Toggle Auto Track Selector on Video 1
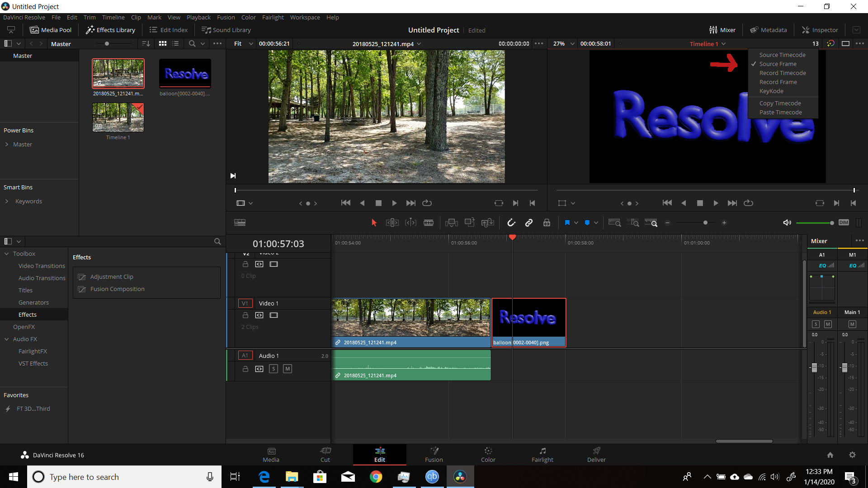The height and width of the screenshot is (488, 868). click(x=259, y=315)
